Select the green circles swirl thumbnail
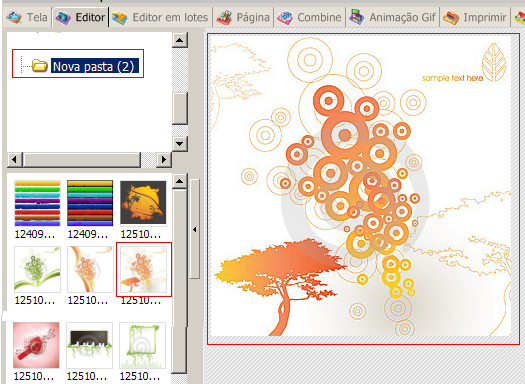This screenshot has width=525, height=384. pos(37,270)
